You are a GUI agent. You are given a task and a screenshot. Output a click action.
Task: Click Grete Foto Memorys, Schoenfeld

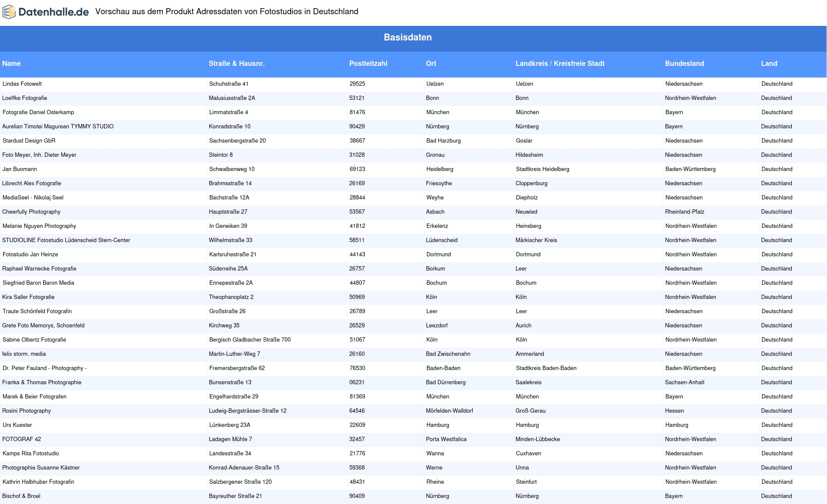pyautogui.click(x=43, y=325)
